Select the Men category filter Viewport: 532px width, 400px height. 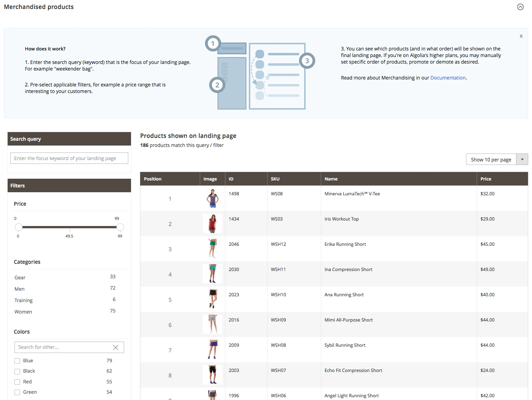[x=19, y=289]
